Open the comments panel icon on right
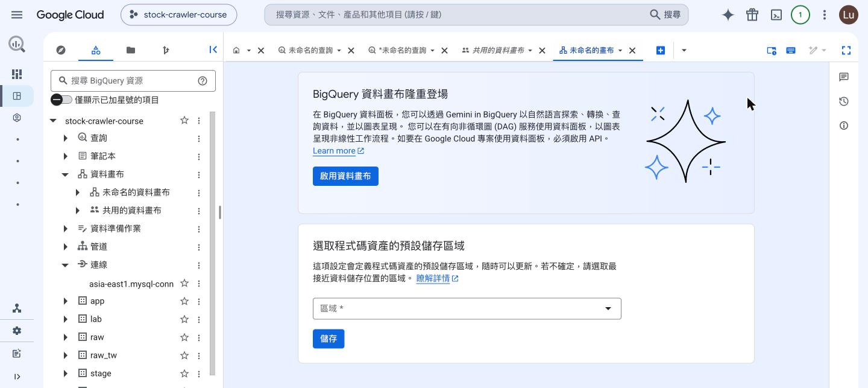This screenshot has width=868, height=388. pyautogui.click(x=844, y=77)
